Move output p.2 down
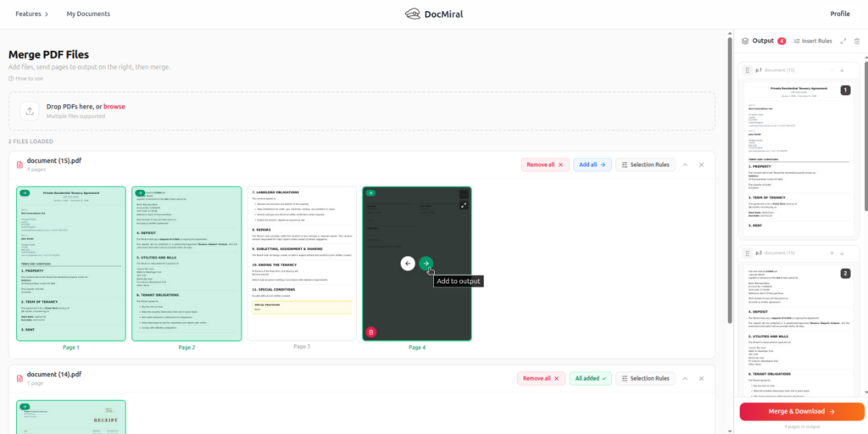868x434 pixels. 842,253
